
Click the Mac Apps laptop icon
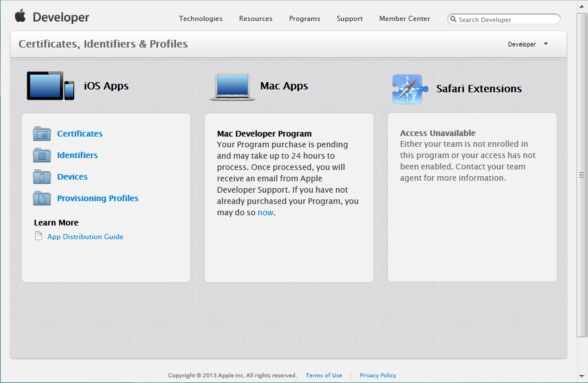point(232,87)
